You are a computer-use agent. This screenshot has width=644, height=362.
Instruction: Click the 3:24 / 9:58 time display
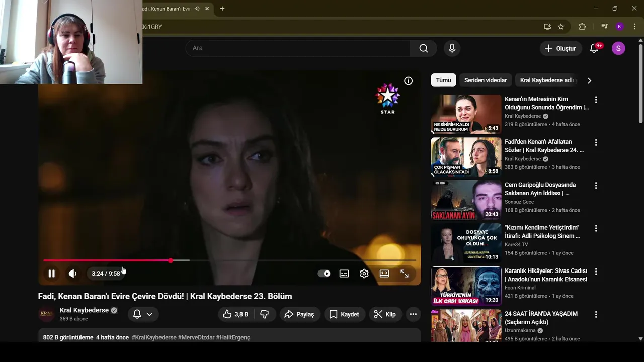click(106, 274)
